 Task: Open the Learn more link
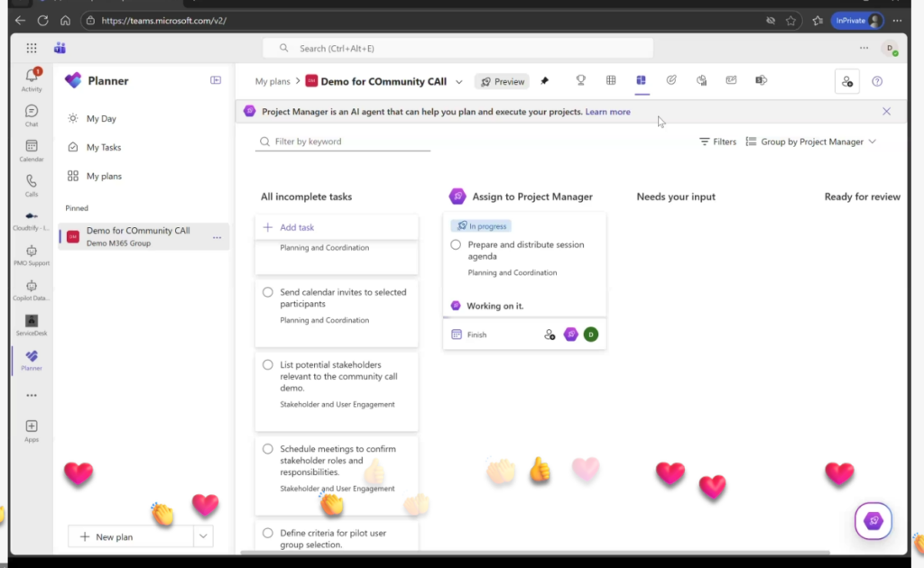point(607,112)
